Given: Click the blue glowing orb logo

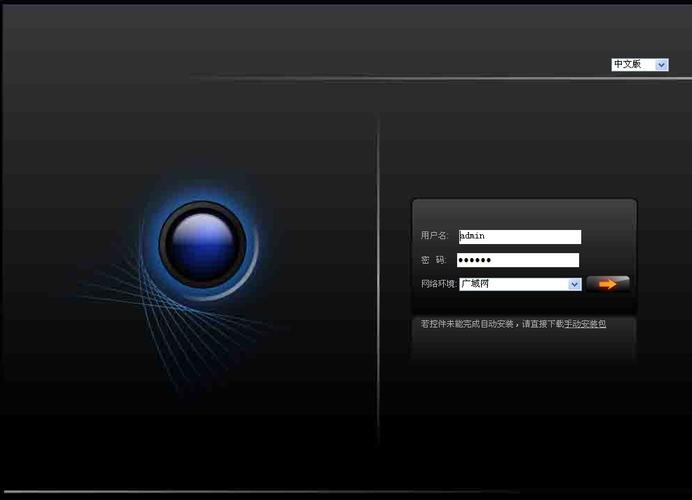Looking at the screenshot, I should 203,244.
